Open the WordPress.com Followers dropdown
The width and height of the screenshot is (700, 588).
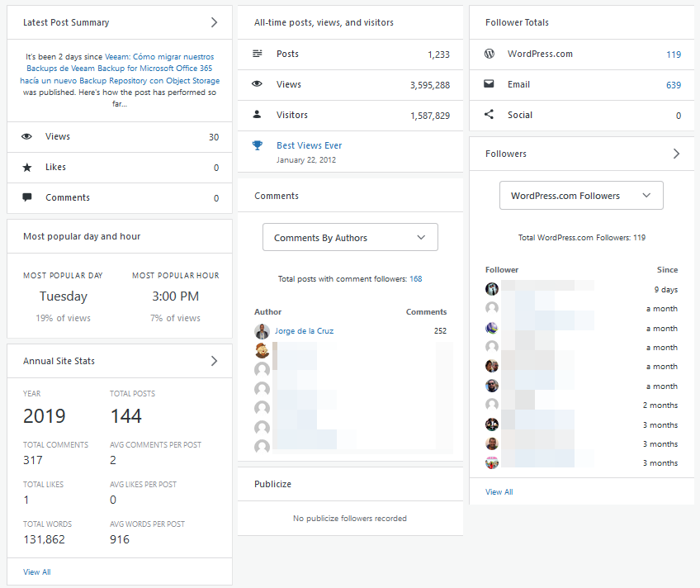(581, 195)
